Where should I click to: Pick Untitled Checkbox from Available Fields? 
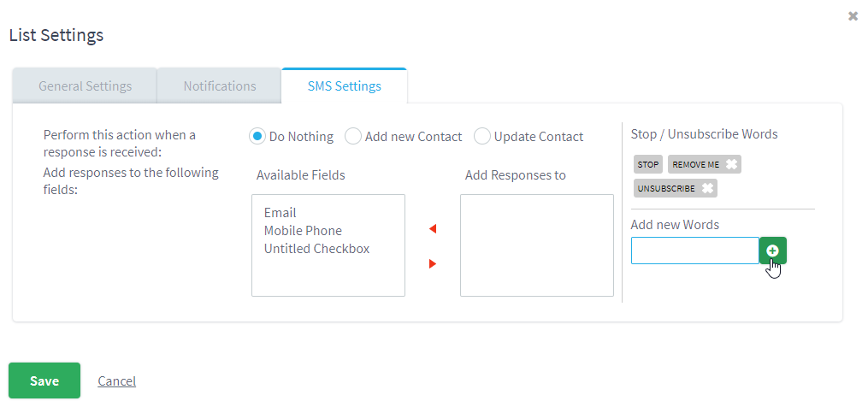tap(316, 249)
